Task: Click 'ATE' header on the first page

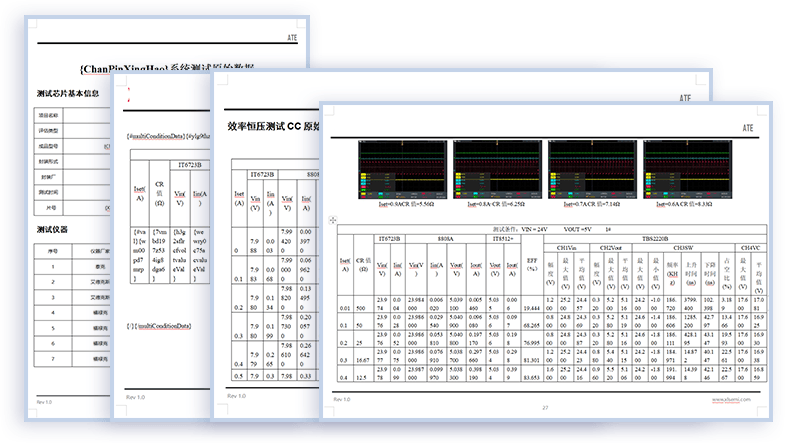Action: coord(292,38)
